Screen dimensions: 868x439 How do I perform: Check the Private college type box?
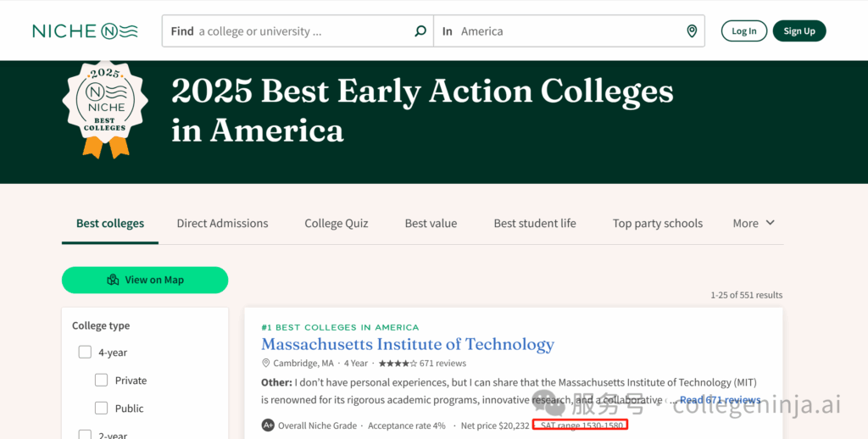(x=102, y=380)
